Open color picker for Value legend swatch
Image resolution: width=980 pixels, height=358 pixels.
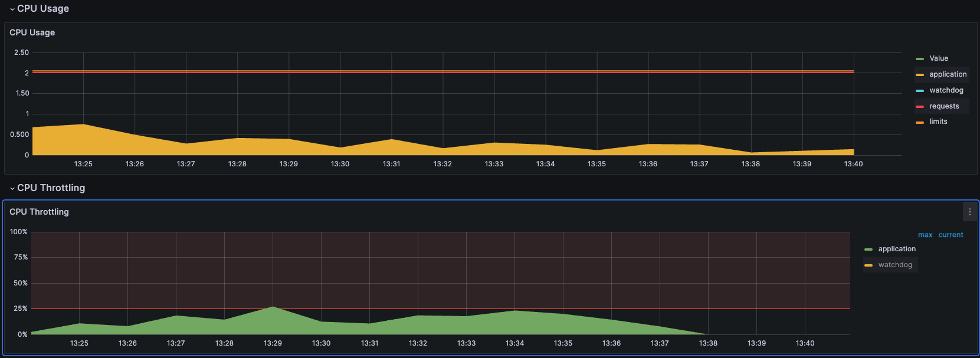920,59
